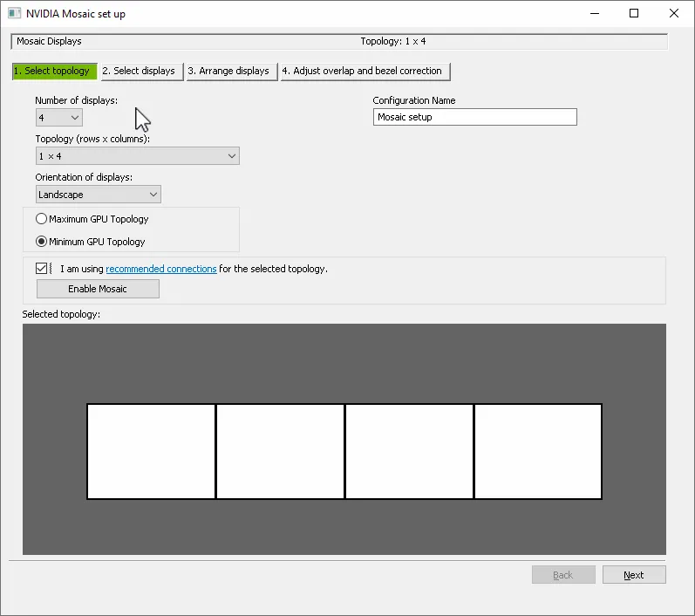The width and height of the screenshot is (695, 616).
Task: Click the Next button
Action: [634, 575]
